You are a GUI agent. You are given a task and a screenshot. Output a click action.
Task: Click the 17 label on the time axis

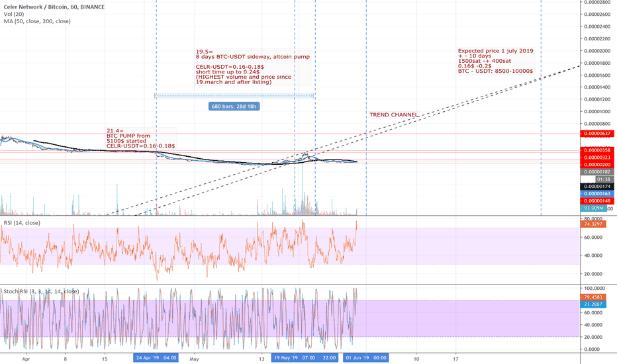coord(455,359)
